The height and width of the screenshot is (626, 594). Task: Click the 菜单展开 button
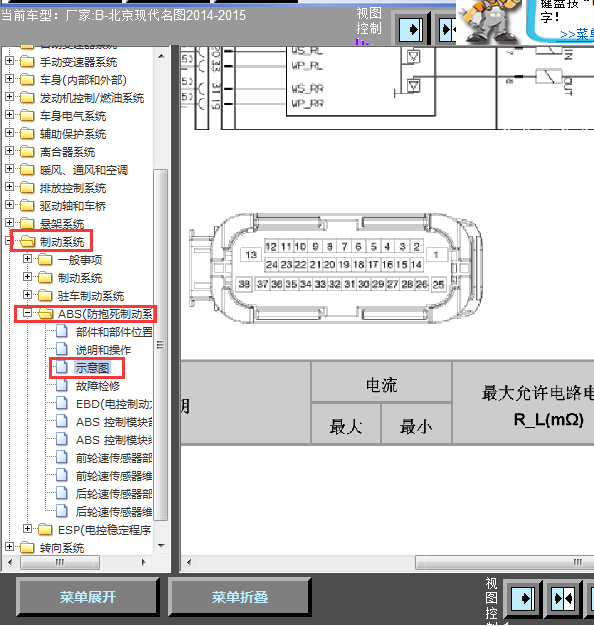(x=87, y=597)
